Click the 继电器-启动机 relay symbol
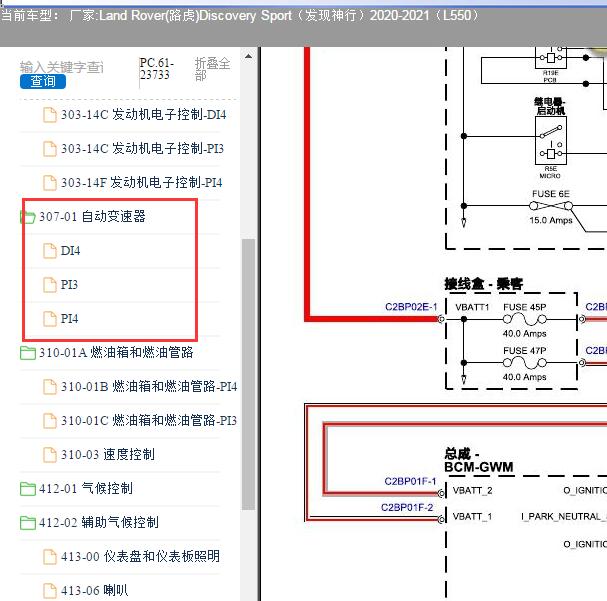Viewport: 607px width, 601px height. (x=551, y=140)
